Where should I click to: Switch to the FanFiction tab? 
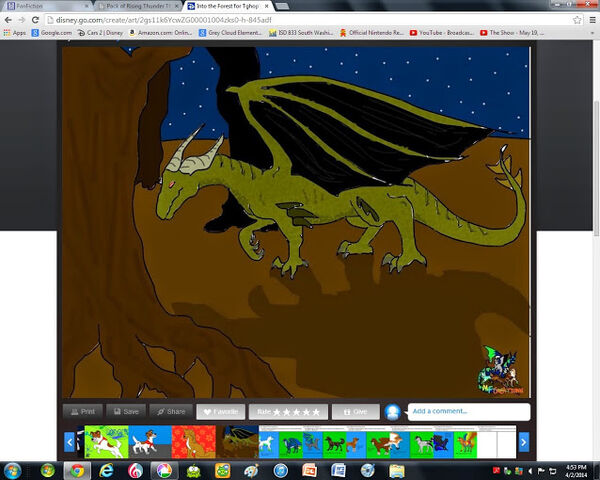click(46, 6)
